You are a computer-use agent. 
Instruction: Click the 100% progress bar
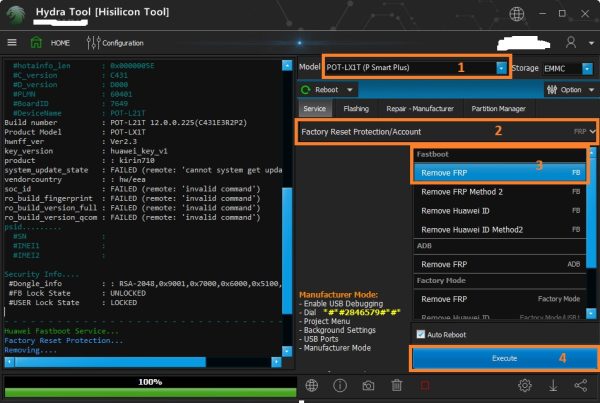tap(150, 387)
